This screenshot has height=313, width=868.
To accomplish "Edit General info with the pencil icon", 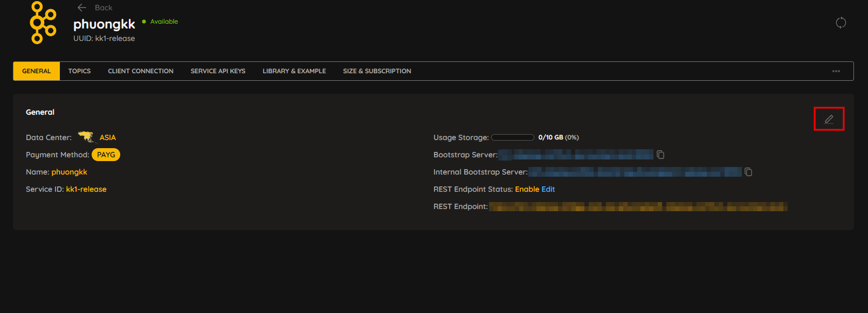I will tap(829, 119).
